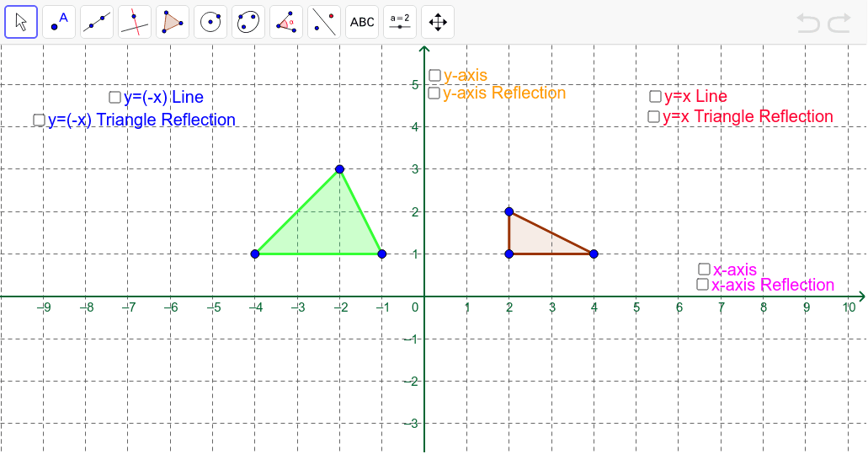Click the 'y-axis Reflection' label text
Screen dimensions: 868x454
tap(504, 93)
